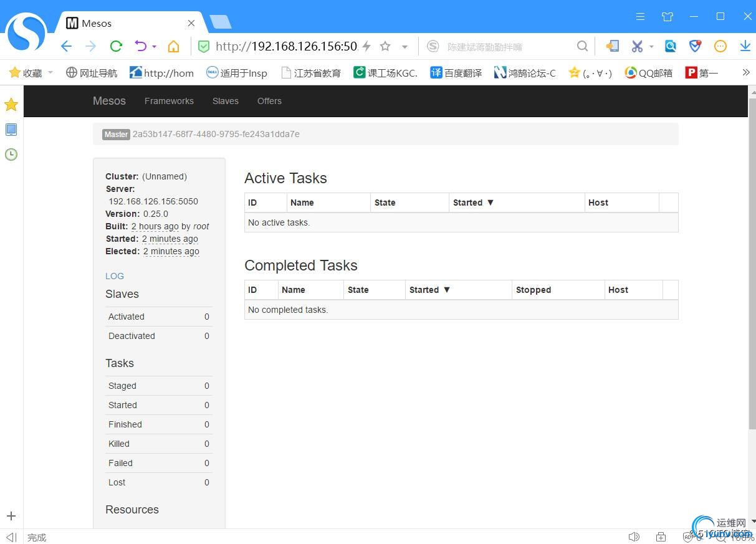Click the magnifier search icon
The height and width of the screenshot is (544, 756).
click(582, 46)
